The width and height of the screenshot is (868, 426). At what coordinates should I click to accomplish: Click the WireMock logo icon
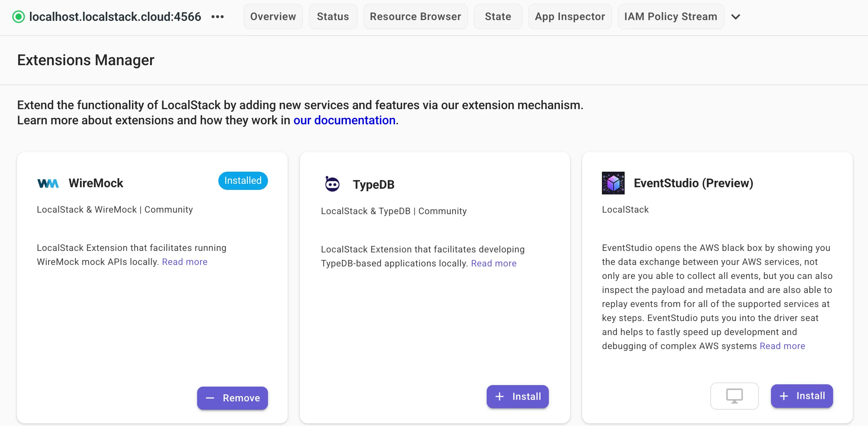click(48, 183)
